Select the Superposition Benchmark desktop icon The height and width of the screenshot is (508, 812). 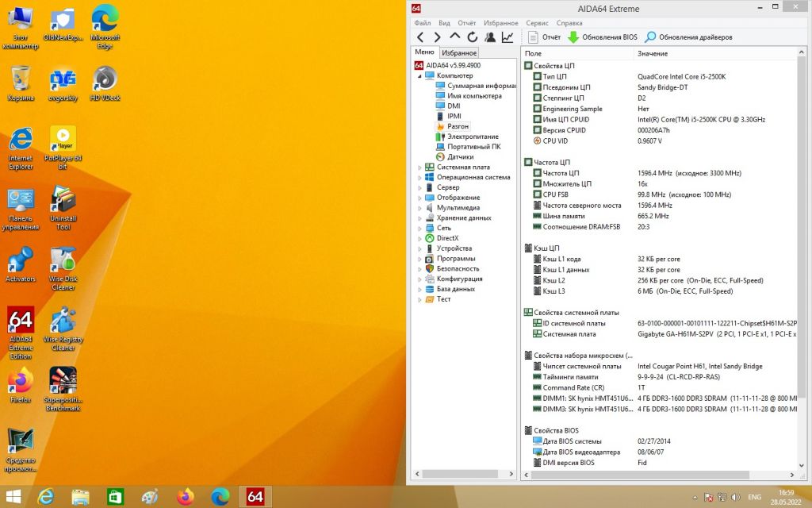point(63,389)
